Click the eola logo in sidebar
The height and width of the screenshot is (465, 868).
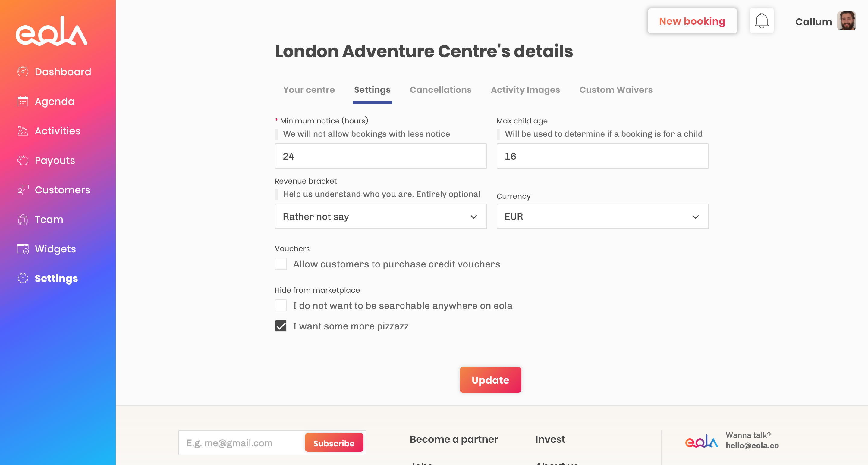click(52, 31)
